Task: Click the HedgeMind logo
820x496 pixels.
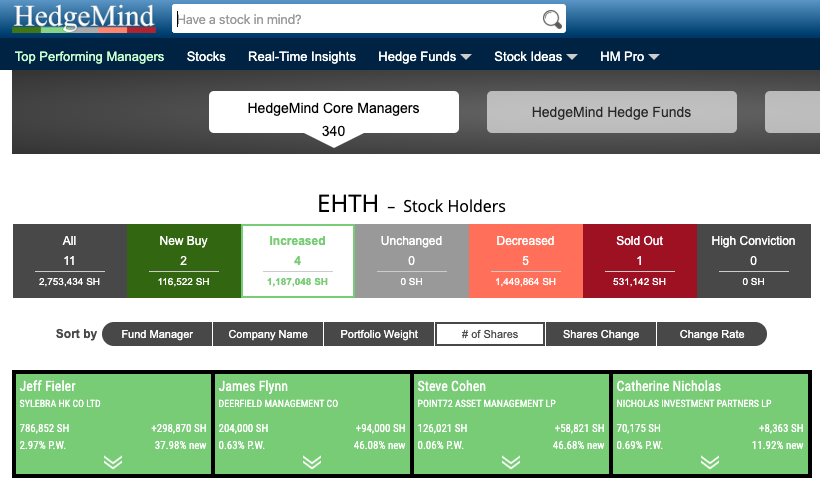Action: click(84, 18)
